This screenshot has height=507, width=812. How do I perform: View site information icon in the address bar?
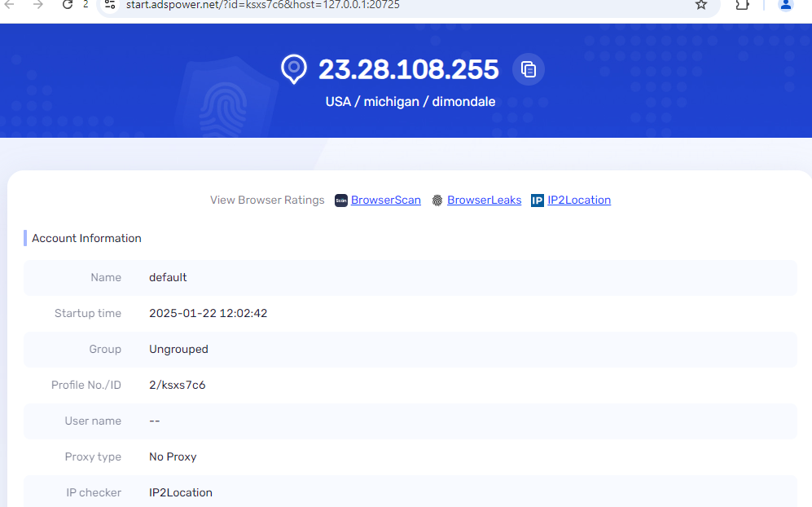108,6
